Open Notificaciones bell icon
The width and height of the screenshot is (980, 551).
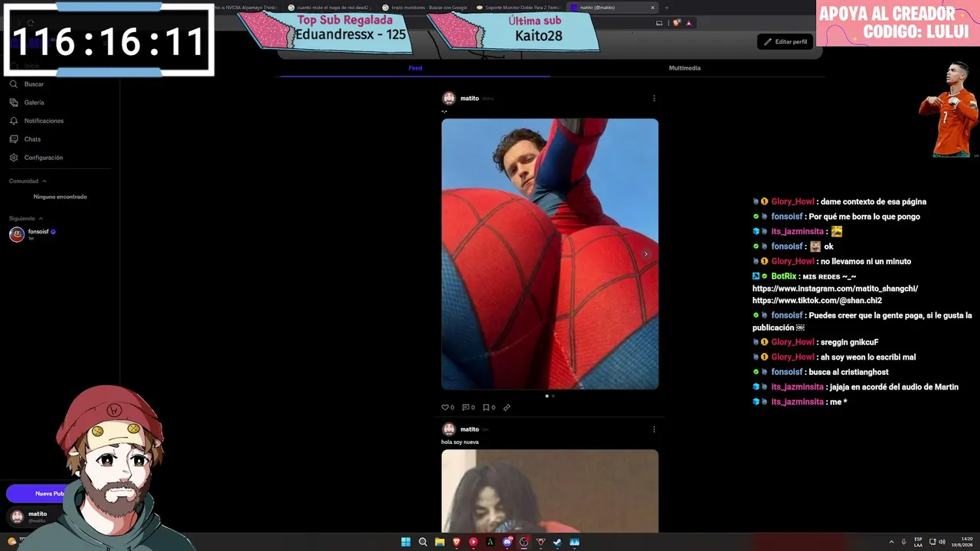pyautogui.click(x=14, y=121)
